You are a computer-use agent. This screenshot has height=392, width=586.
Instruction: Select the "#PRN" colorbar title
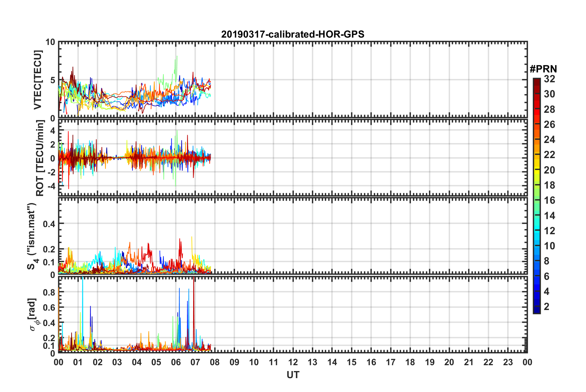[543, 69]
